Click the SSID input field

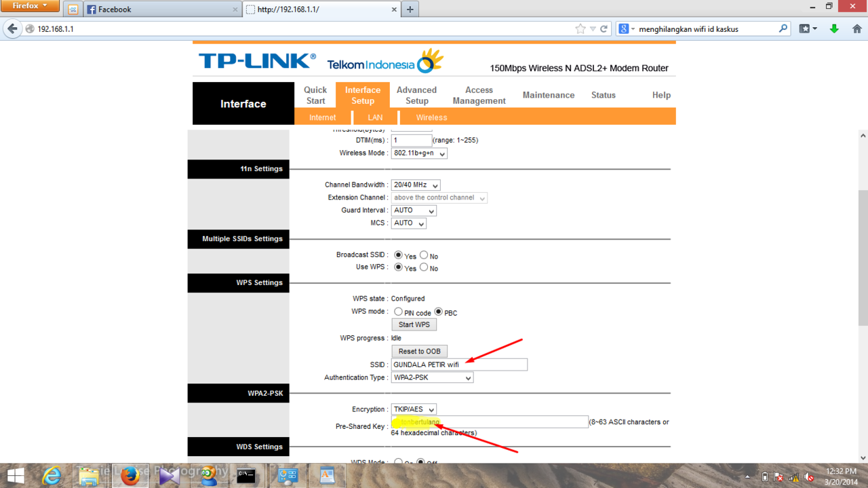[459, 364]
